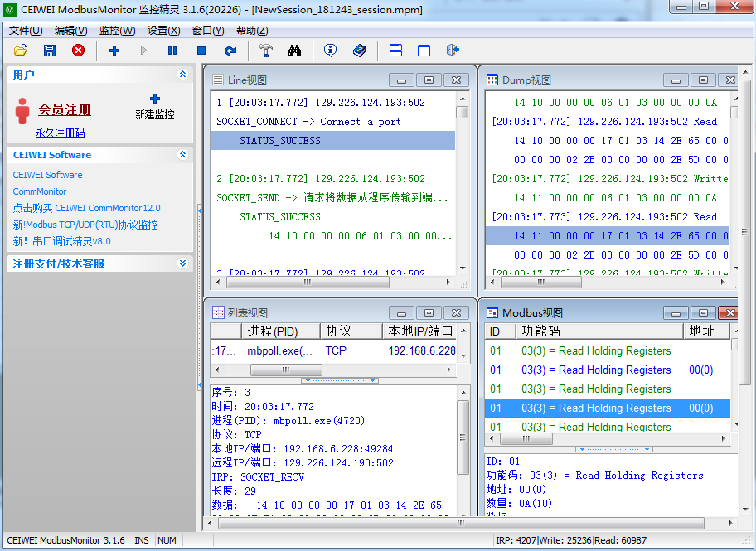This screenshot has width=756, height=551.
Task: Save the session with floppy icon
Action: [x=49, y=51]
